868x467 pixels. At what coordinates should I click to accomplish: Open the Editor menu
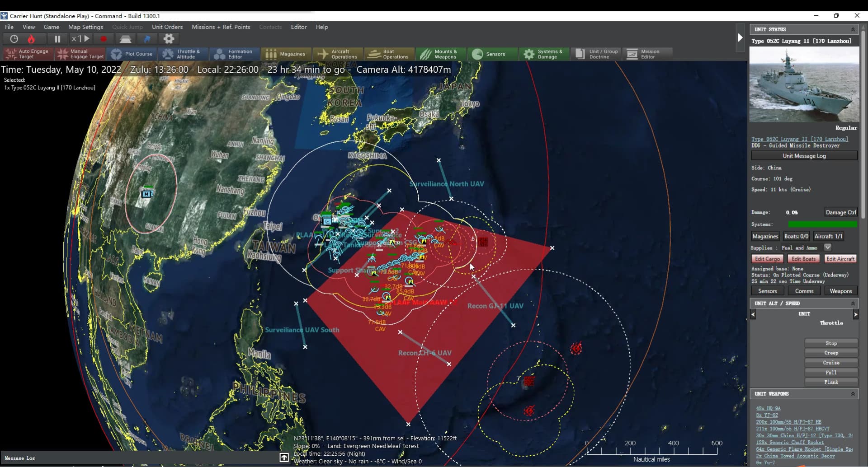click(x=298, y=27)
